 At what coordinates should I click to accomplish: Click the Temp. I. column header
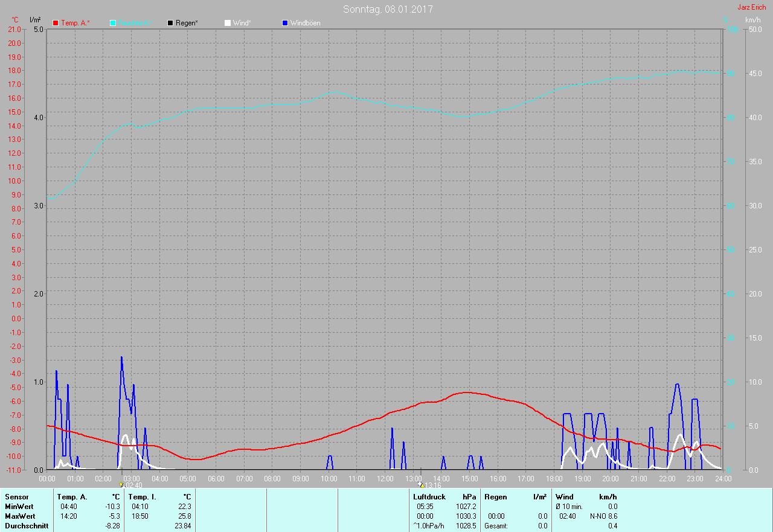(143, 497)
